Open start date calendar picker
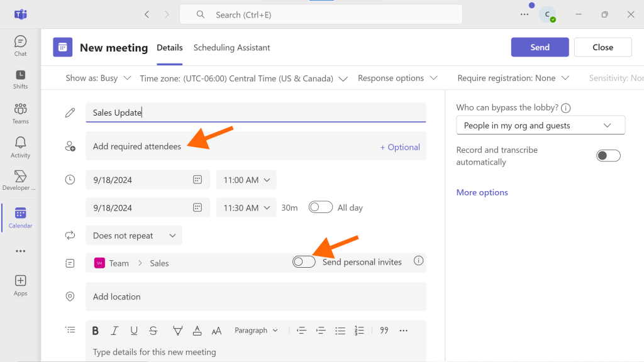This screenshot has height=362, width=644. click(x=197, y=180)
